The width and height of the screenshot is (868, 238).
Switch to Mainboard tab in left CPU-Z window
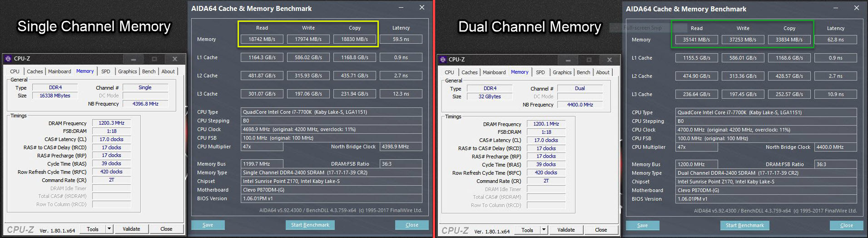[60, 71]
